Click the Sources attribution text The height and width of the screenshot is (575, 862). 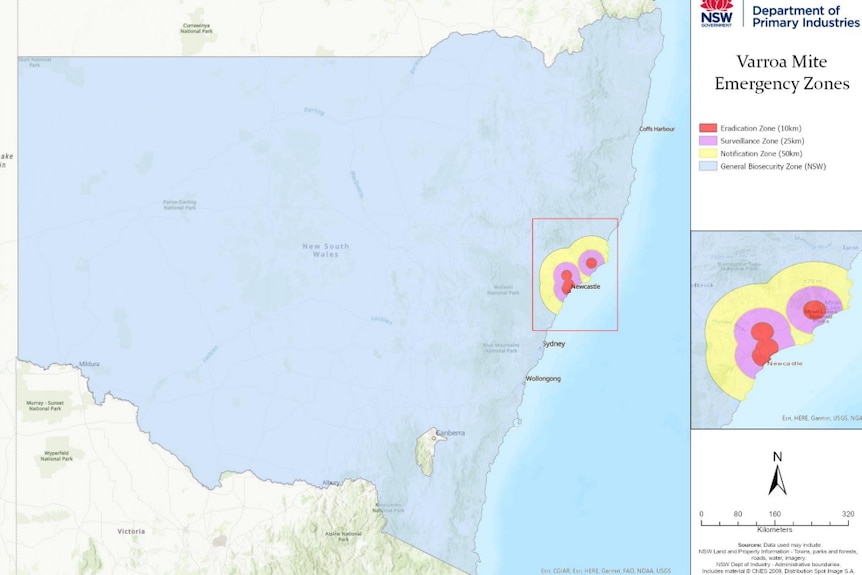click(x=776, y=558)
